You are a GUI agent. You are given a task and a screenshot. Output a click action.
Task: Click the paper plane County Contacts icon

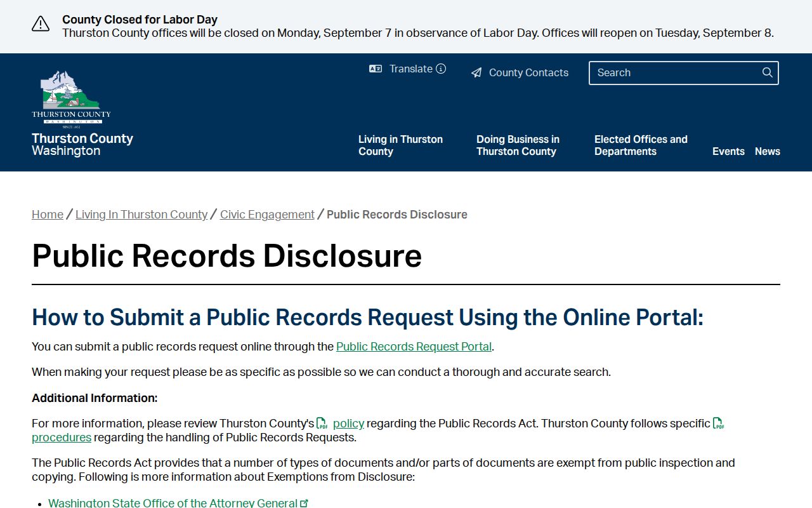[476, 73]
